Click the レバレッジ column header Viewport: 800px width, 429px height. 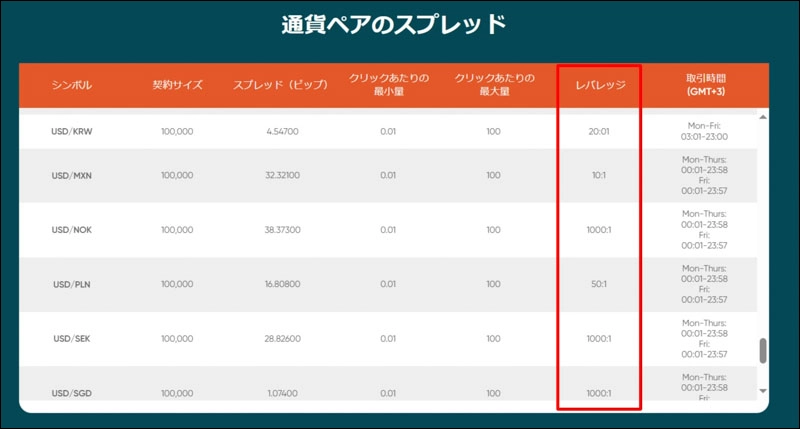coord(599,85)
